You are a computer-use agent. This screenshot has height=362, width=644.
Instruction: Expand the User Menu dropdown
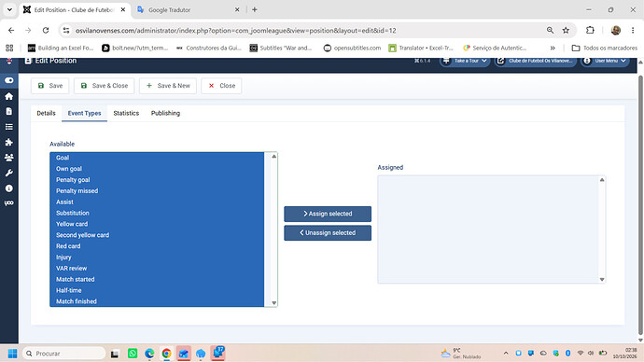click(x=605, y=61)
